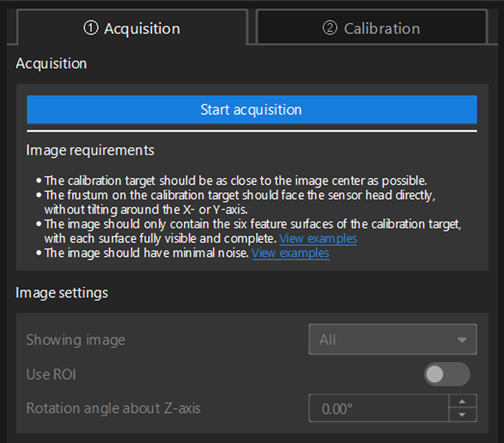Screen dimensions: 504x443
Task: Click the circled 1 icon on Acquisition tab
Action: [91, 28]
